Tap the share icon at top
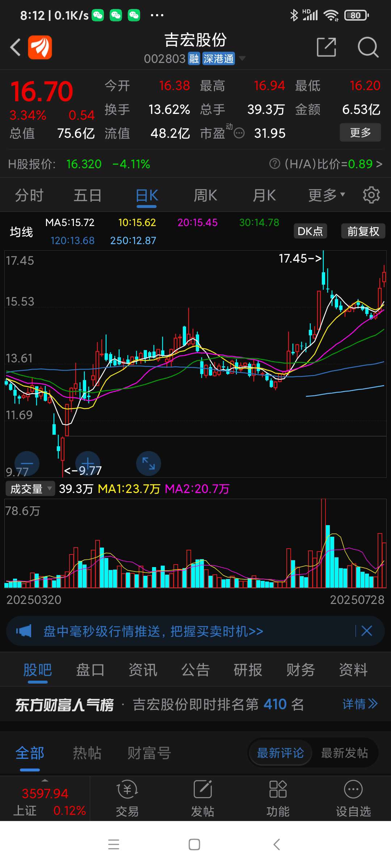 click(x=327, y=47)
